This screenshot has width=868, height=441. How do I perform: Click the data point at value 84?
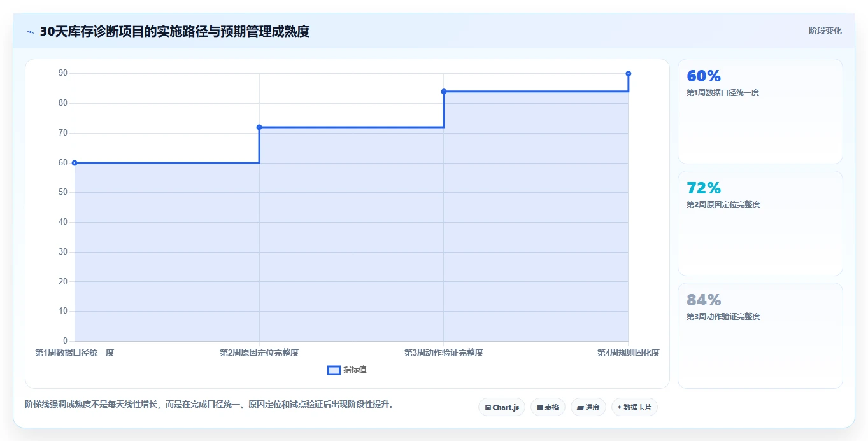point(444,92)
